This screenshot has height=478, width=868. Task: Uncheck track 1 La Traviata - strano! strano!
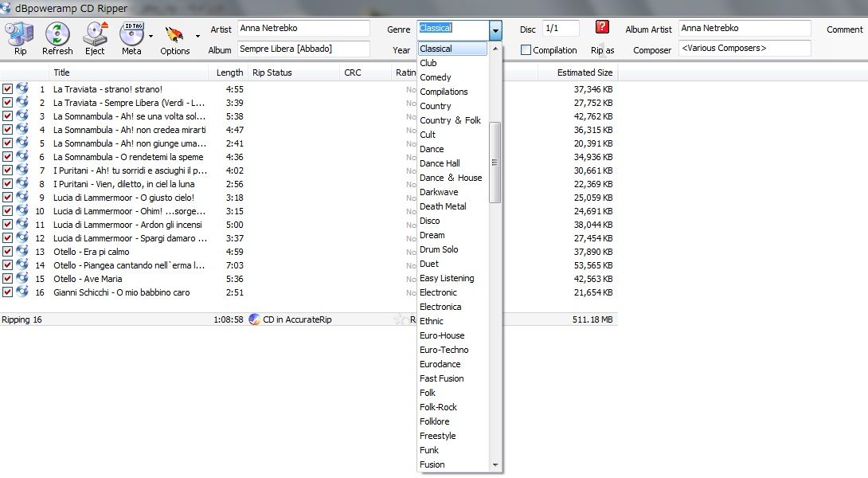[x=7, y=88]
